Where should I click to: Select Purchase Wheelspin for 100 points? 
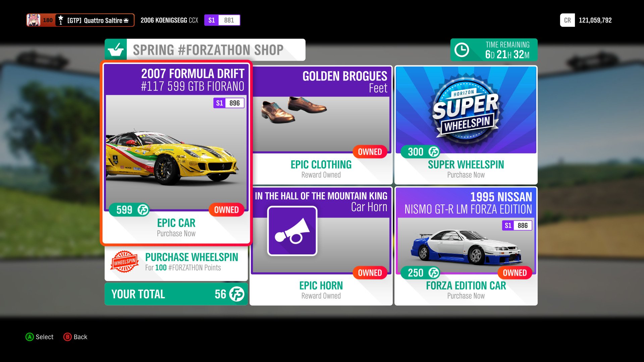176,262
